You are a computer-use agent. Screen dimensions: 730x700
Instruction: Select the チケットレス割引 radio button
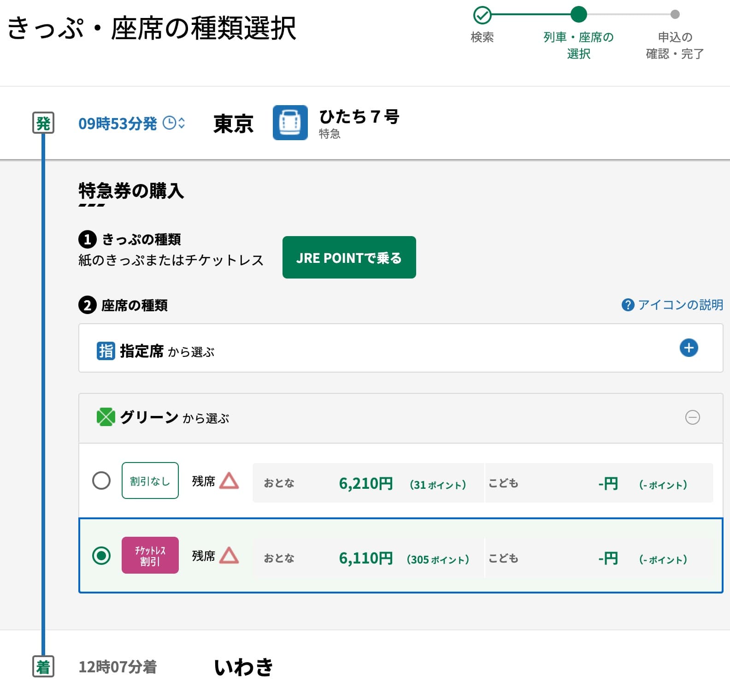point(101,555)
